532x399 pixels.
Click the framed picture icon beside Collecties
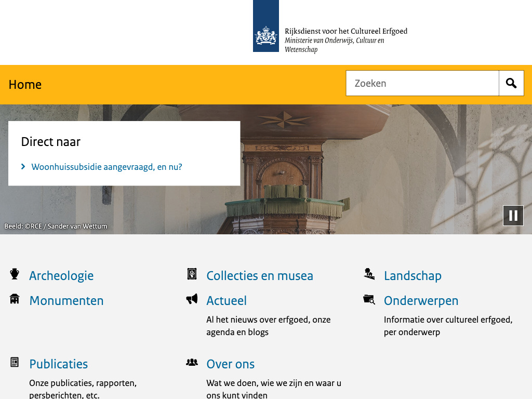[192, 274]
